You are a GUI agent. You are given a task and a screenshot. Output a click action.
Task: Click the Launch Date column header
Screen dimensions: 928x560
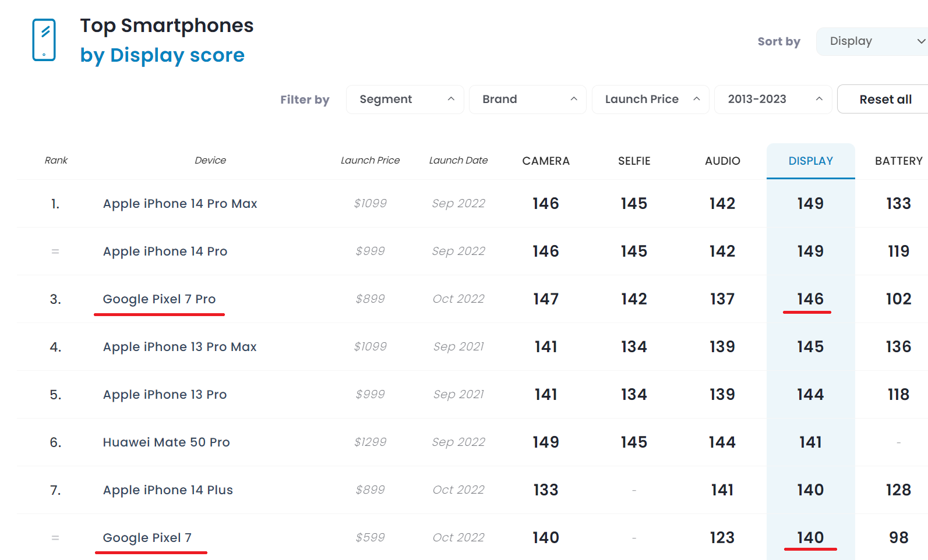point(458,160)
